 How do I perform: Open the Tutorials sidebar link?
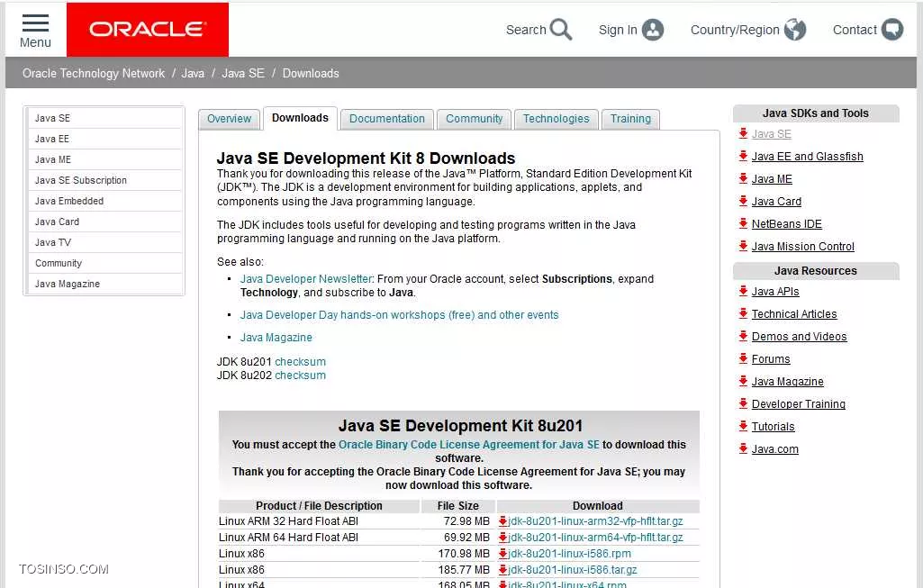(x=773, y=426)
